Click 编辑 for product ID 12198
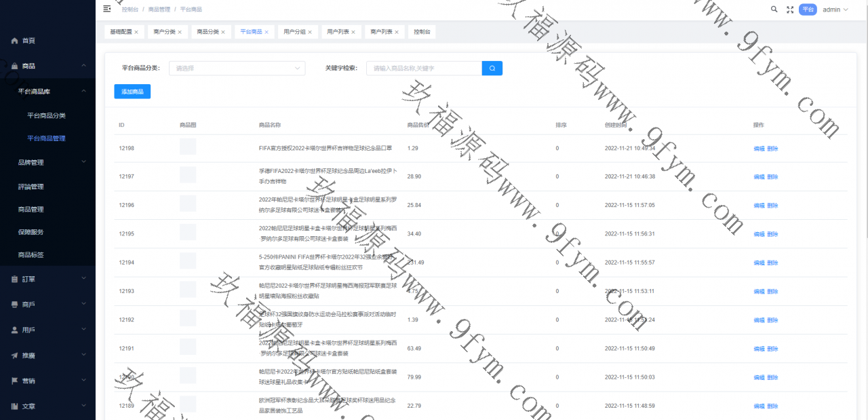 click(759, 149)
